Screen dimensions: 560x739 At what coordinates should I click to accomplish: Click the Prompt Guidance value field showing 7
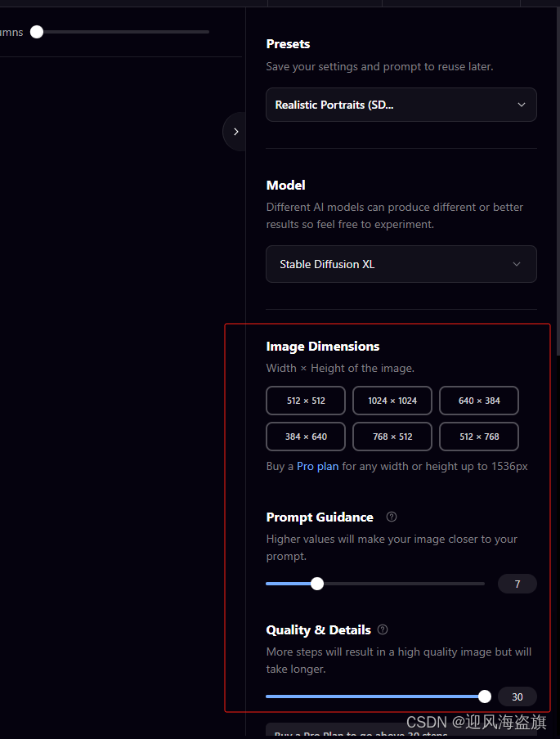pos(517,584)
